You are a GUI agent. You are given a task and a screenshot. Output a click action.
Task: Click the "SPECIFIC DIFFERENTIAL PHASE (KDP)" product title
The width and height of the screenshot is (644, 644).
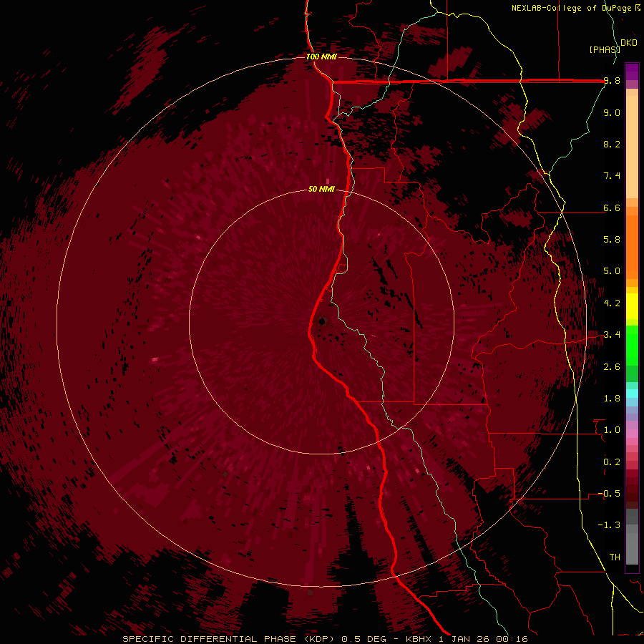[230, 639]
